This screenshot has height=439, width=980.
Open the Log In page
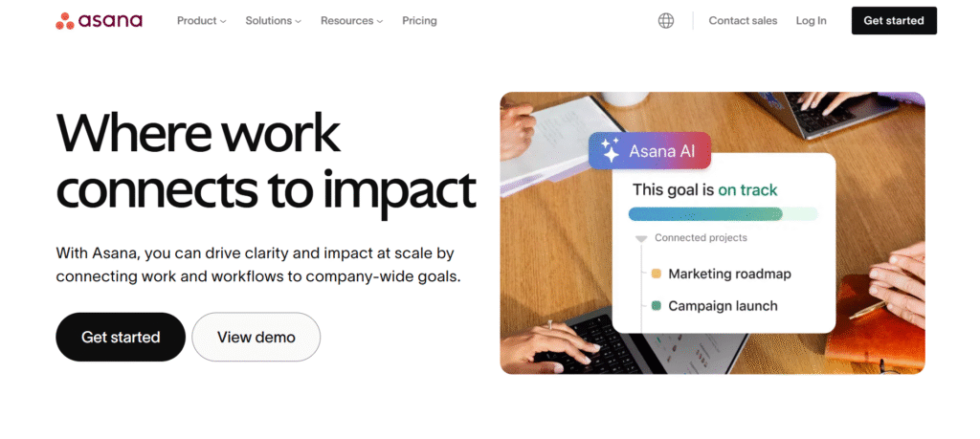click(811, 20)
